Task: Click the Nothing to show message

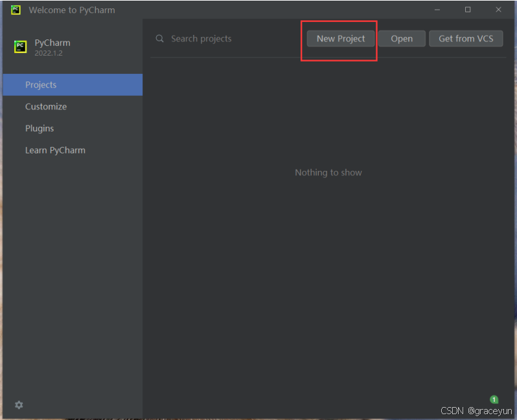Action: (x=328, y=172)
